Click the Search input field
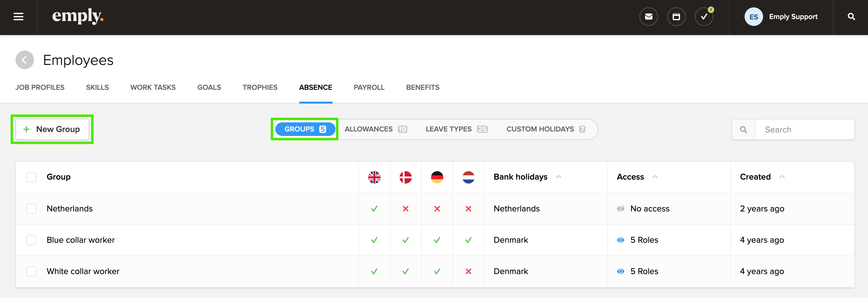 click(804, 130)
